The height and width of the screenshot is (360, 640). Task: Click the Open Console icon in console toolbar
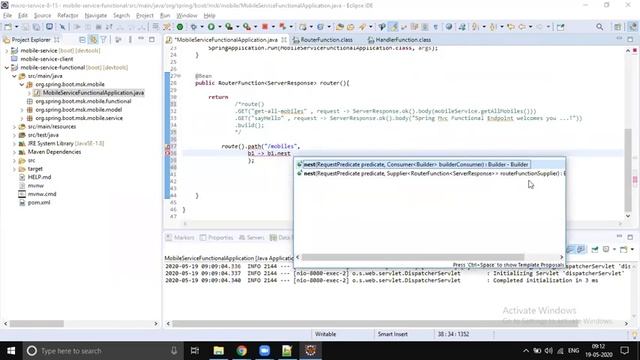point(624,249)
